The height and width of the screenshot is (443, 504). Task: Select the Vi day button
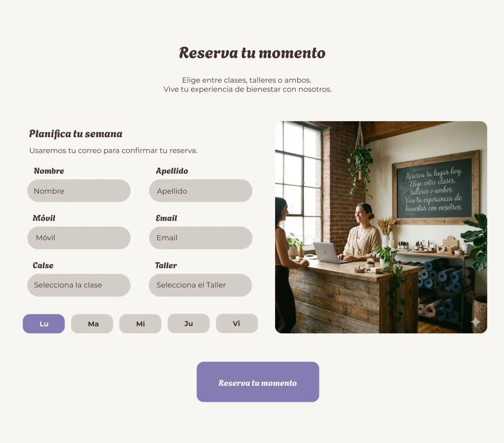(237, 323)
